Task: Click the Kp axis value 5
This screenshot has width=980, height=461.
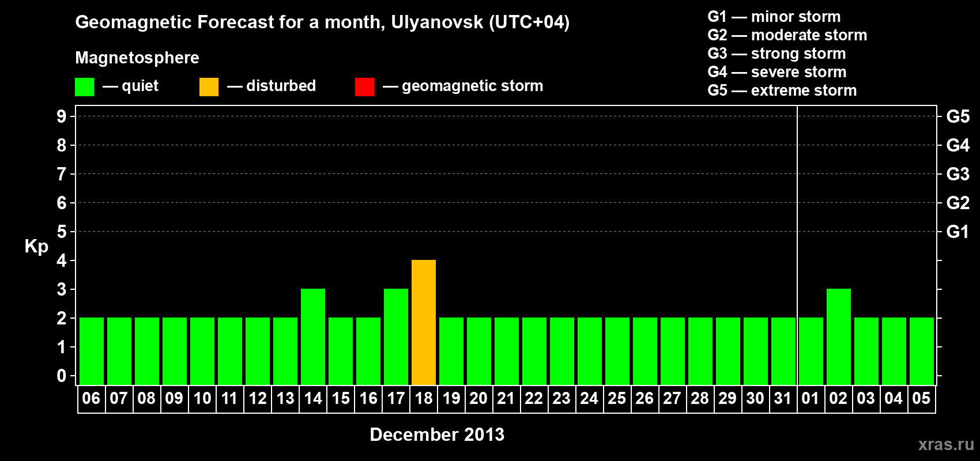Action: (62, 232)
